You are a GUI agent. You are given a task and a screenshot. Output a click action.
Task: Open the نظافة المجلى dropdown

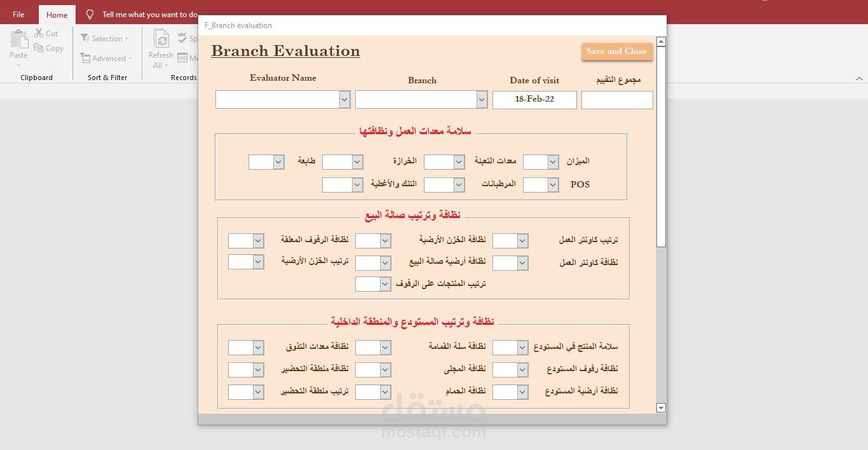(x=385, y=370)
